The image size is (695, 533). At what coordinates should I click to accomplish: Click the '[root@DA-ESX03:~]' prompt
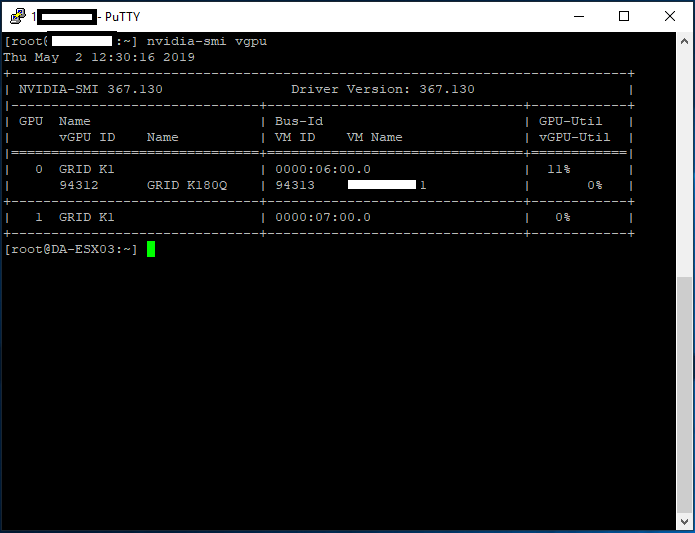pyautogui.click(x=71, y=249)
